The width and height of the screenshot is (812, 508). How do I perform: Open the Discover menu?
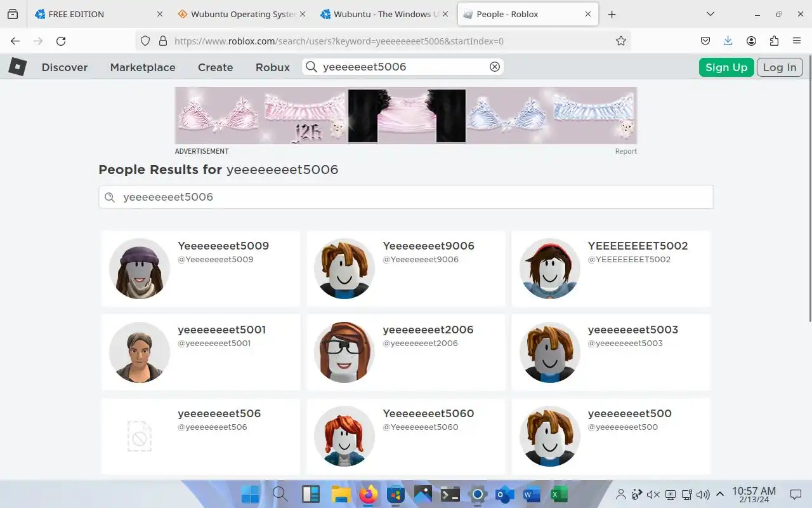65,67
